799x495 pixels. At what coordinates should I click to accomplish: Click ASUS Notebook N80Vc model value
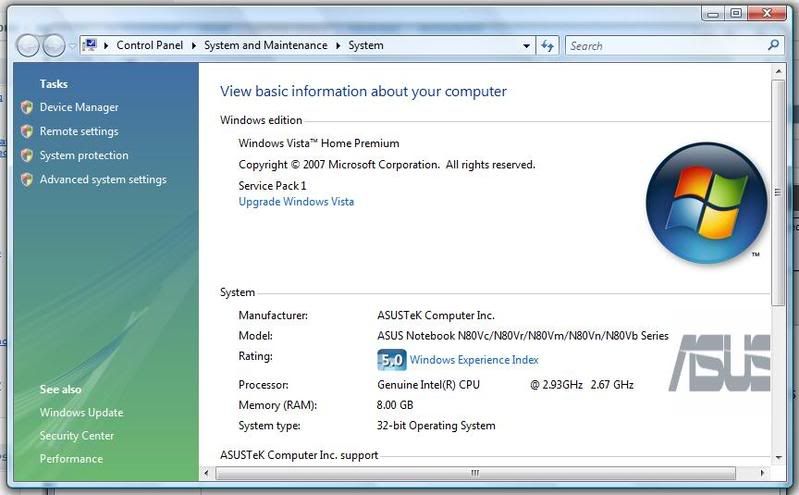tap(523, 335)
